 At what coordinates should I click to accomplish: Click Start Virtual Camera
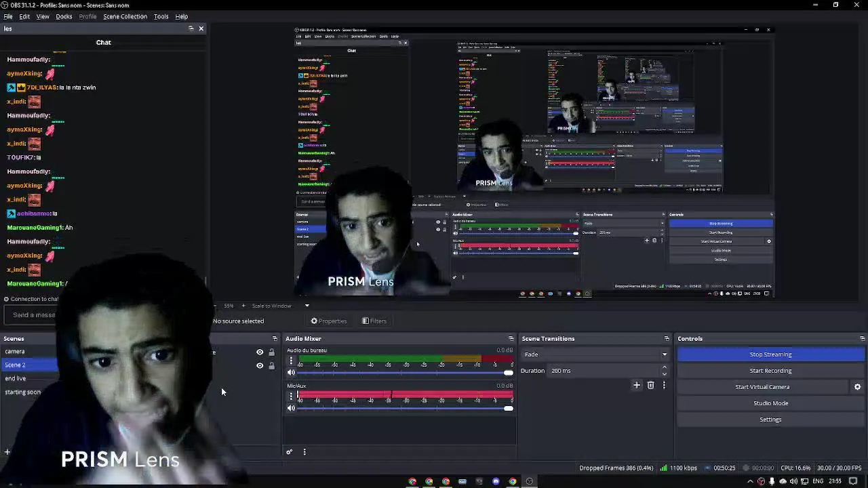point(762,387)
